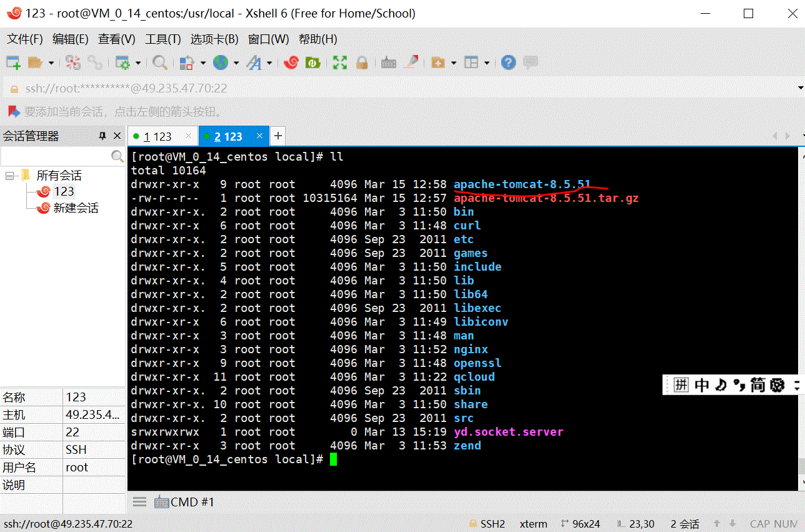Select the 所有会话 folder

click(59, 176)
